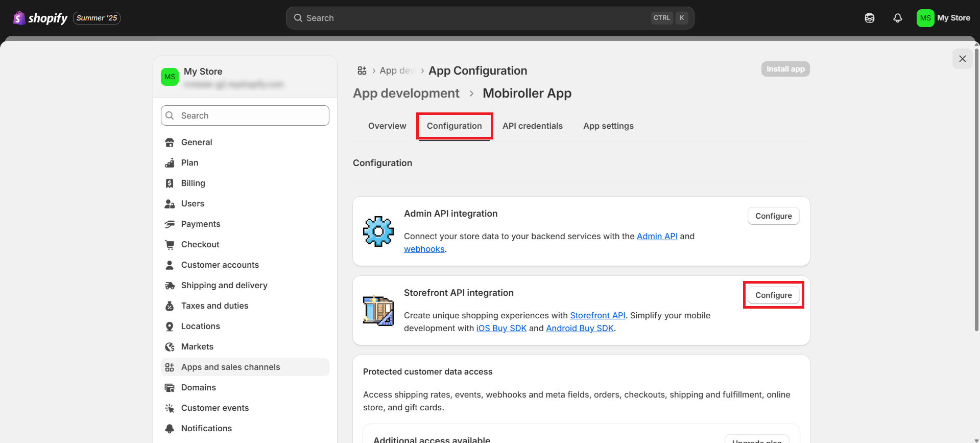Go to Billing settings
Screen dimensions: 980x443
click(245, 183)
